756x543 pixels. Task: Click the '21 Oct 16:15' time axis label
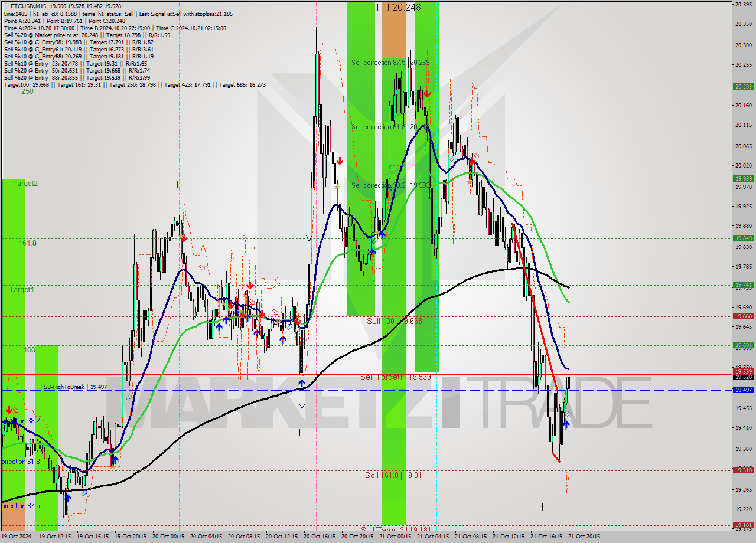547,537
